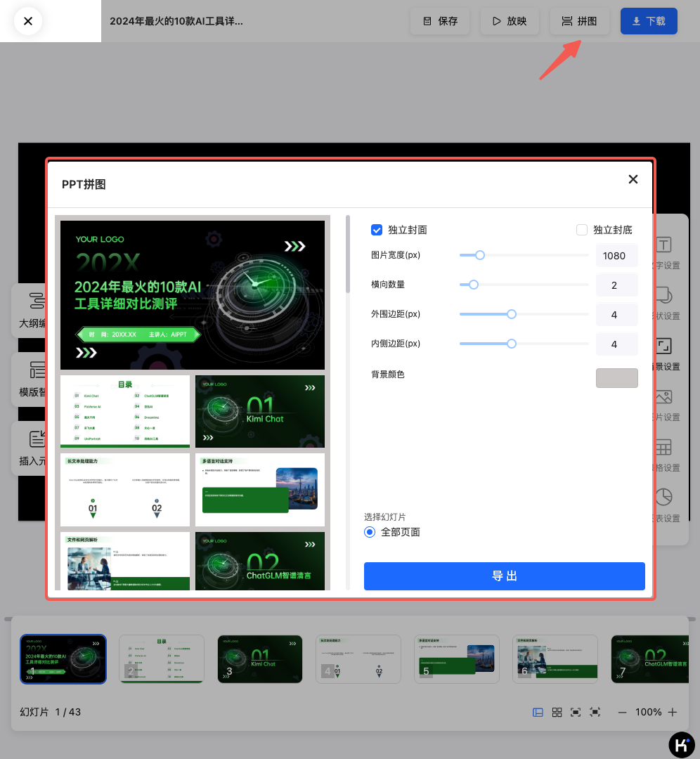Viewport: 700px width, 759px height.
Task: Open the text settings (文字设置) icon
Action: coord(664,245)
